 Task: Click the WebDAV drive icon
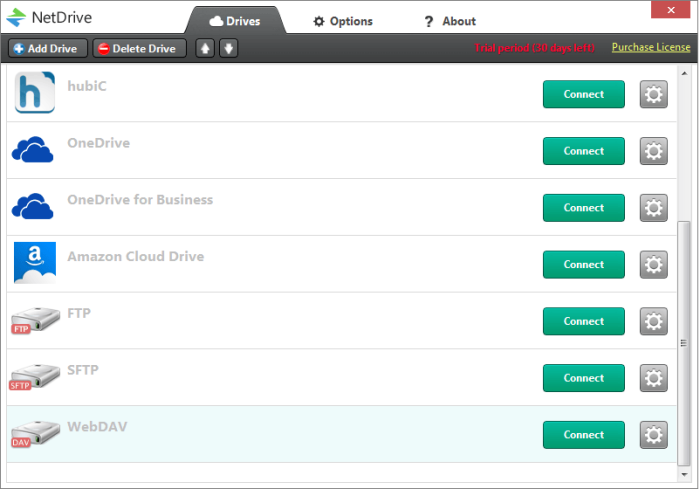tap(35, 434)
